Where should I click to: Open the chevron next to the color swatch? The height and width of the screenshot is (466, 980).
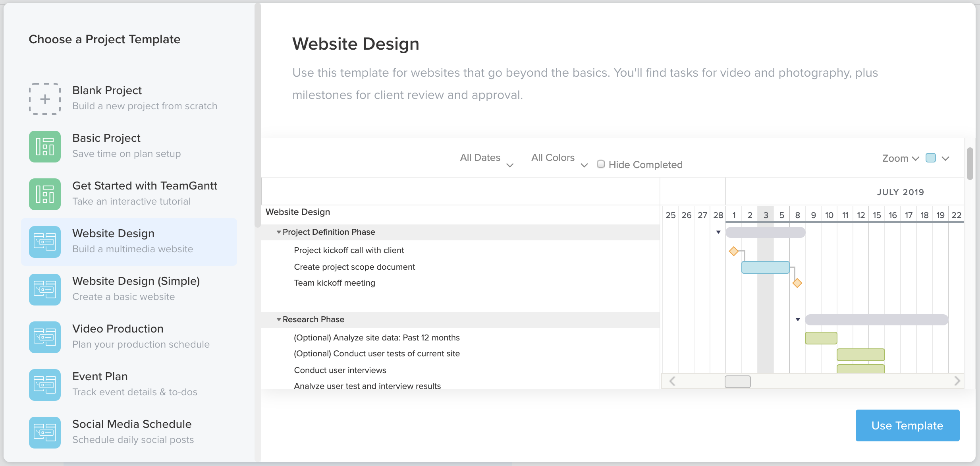click(945, 159)
